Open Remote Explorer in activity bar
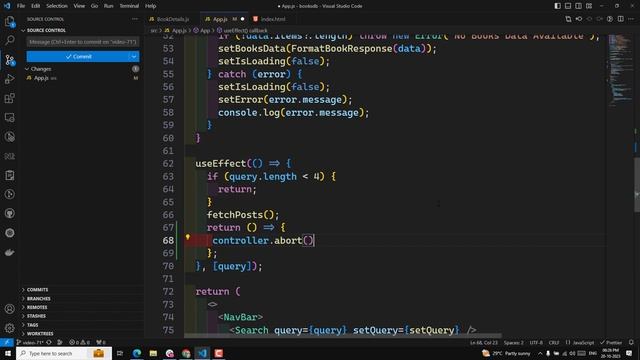The image size is (640, 360). (9, 118)
